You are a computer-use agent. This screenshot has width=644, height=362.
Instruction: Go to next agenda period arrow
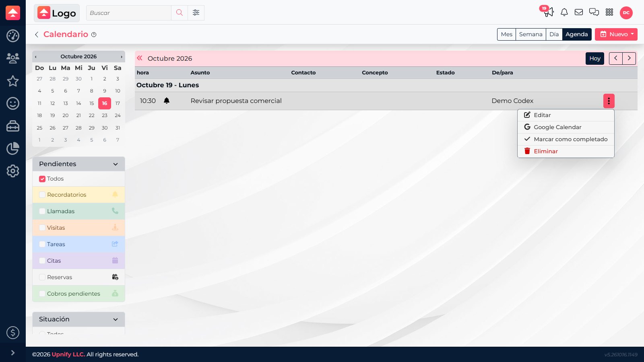click(629, 58)
